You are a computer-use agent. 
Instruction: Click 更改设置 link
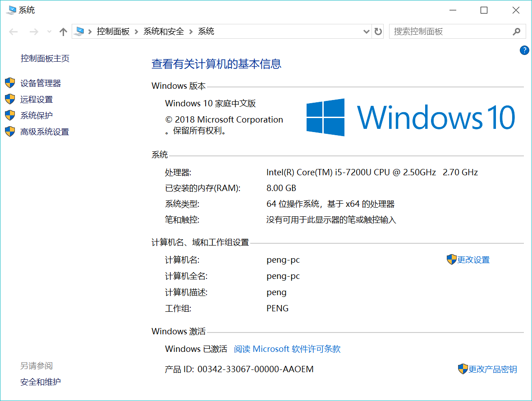[473, 260]
